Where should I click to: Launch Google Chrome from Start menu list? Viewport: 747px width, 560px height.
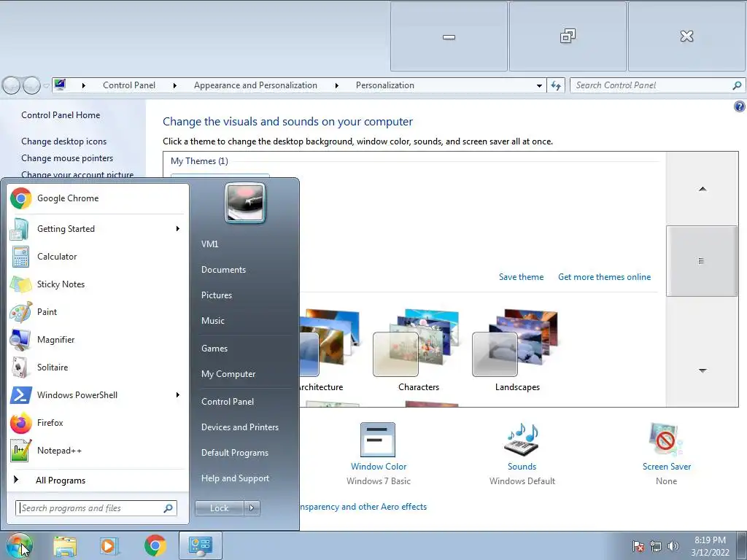98,198
